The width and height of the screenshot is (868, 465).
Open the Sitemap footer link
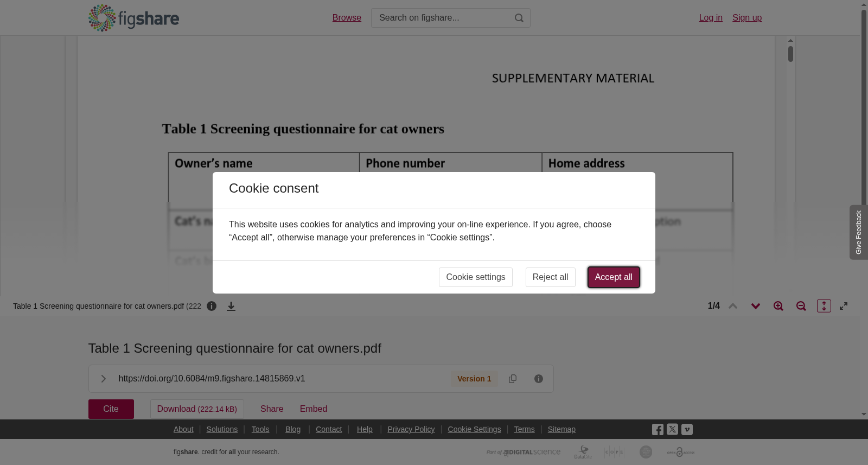click(x=561, y=429)
